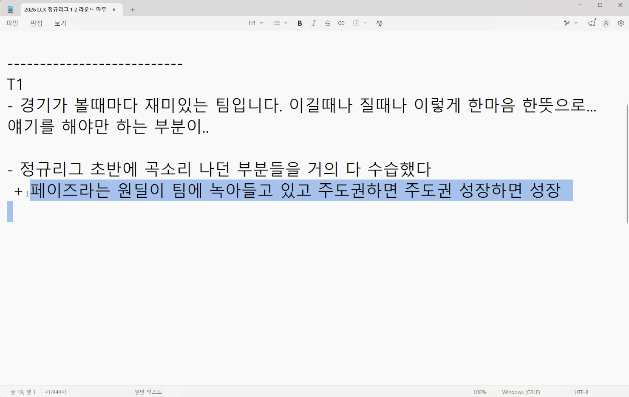Open Notepad settings gear
This screenshot has width=629, height=397.
(x=621, y=23)
